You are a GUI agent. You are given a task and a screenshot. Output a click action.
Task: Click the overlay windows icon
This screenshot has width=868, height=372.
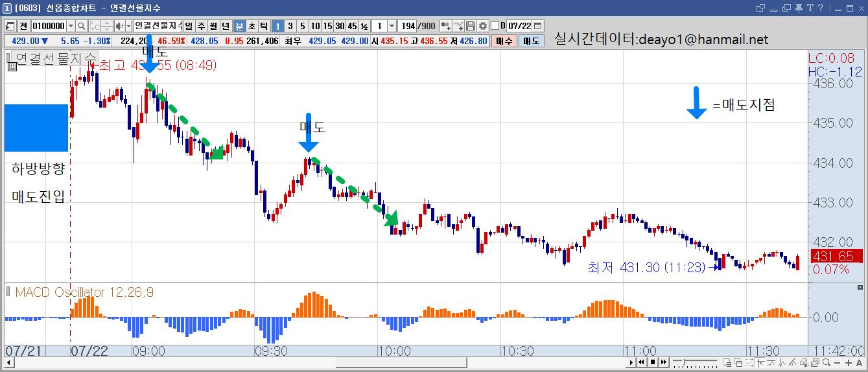(x=738, y=362)
